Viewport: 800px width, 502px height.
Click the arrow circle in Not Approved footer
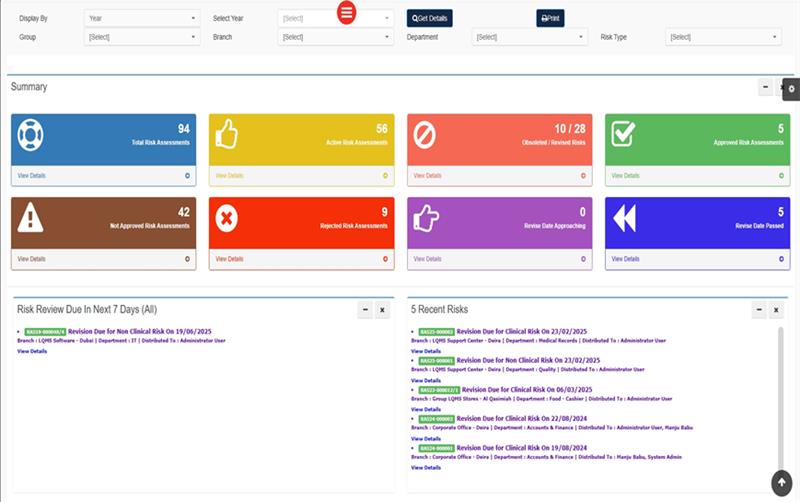187,259
